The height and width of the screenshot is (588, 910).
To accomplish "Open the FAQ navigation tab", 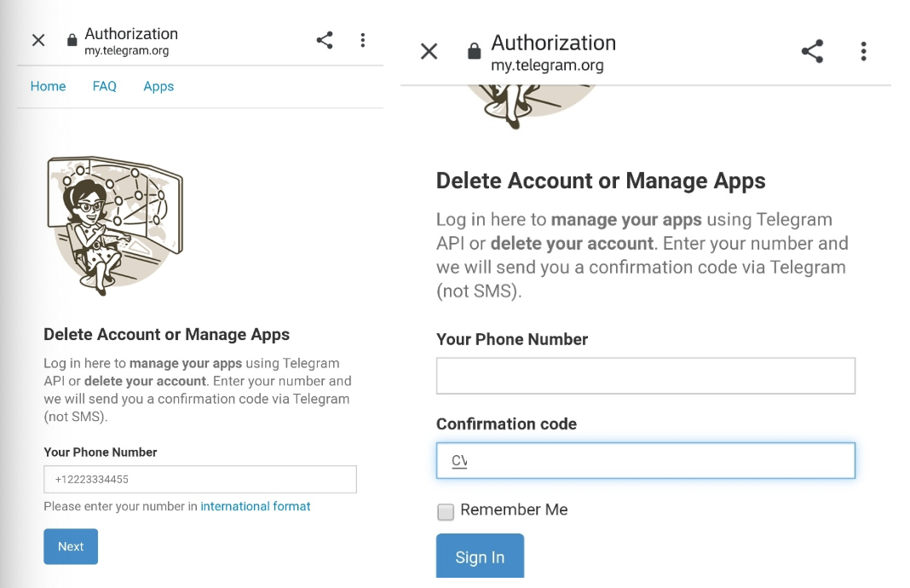I will click(x=105, y=86).
